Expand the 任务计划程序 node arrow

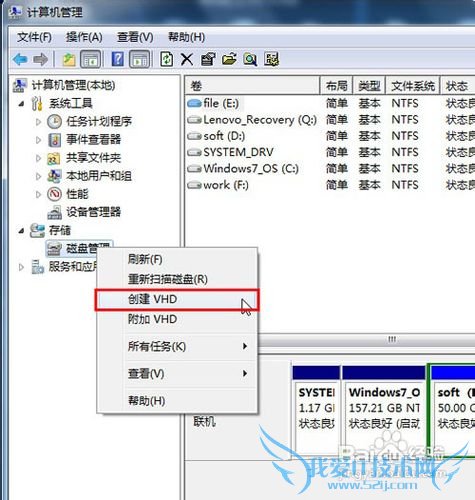(x=38, y=122)
